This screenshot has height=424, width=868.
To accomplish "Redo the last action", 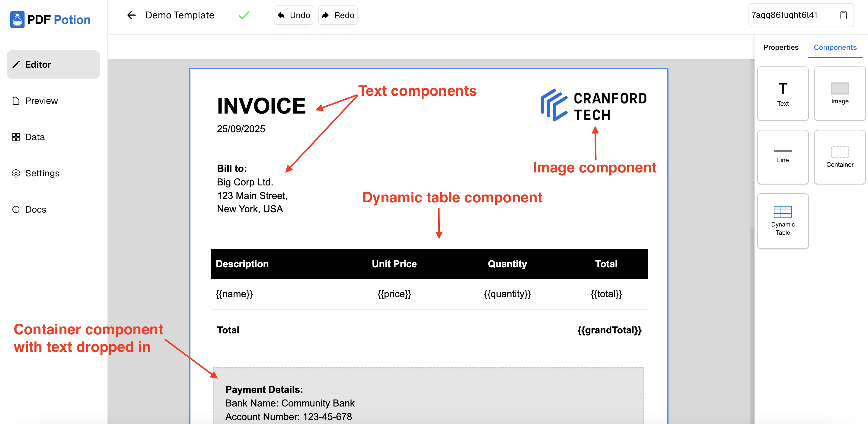I will (x=338, y=15).
